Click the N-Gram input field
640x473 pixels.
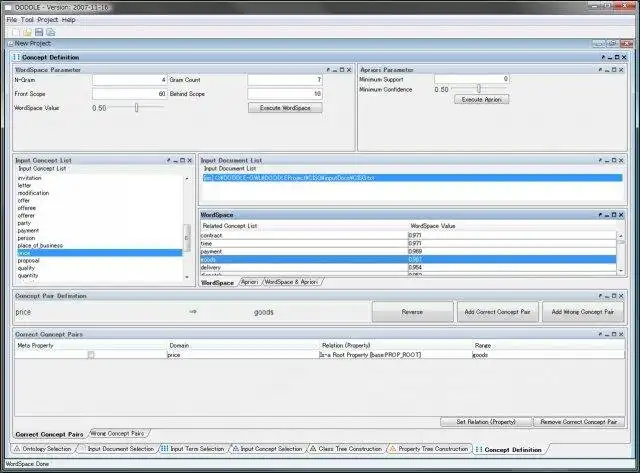(x=130, y=80)
